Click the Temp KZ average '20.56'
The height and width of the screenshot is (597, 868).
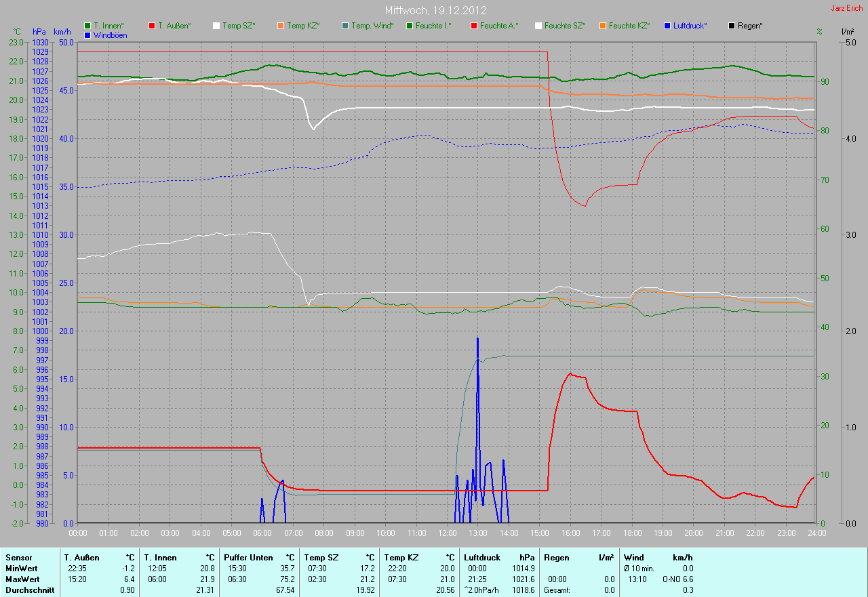click(444, 590)
